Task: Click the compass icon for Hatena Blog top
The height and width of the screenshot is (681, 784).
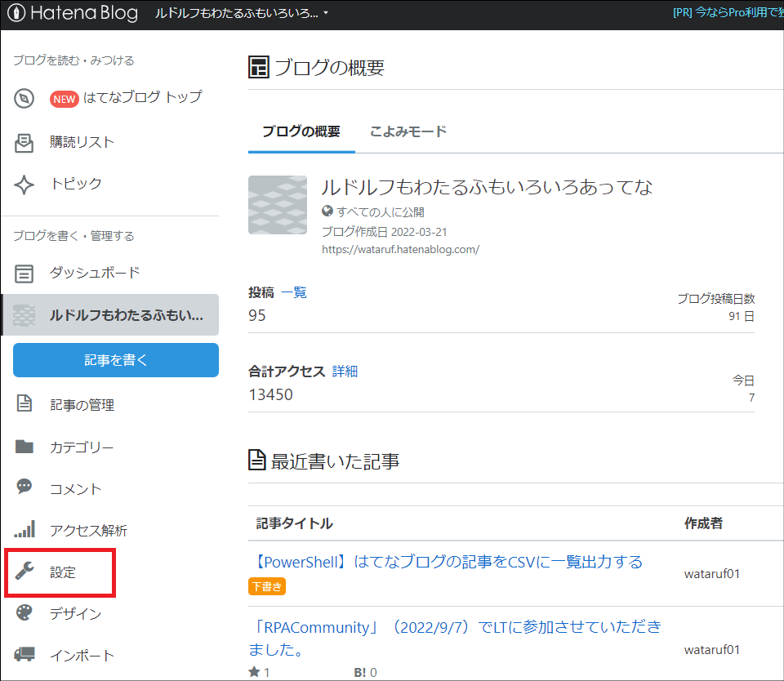Action: 24,99
